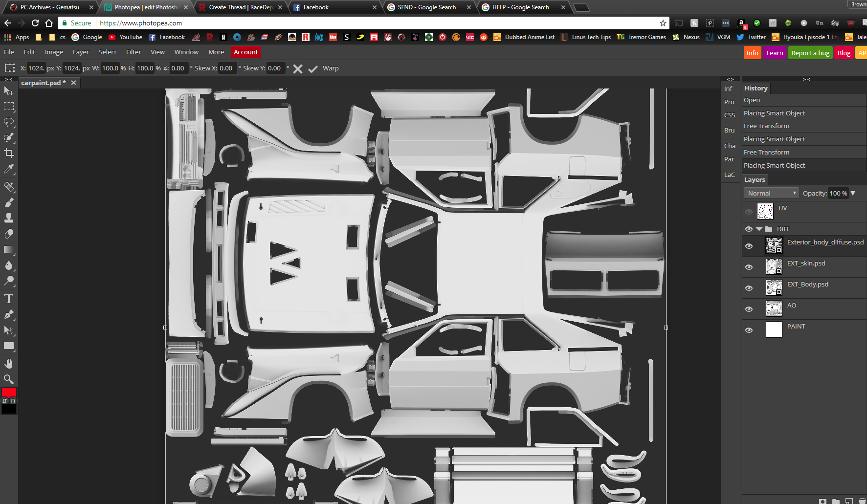Image resolution: width=867 pixels, height=504 pixels.
Task: Open the Layer menu
Action: click(81, 52)
